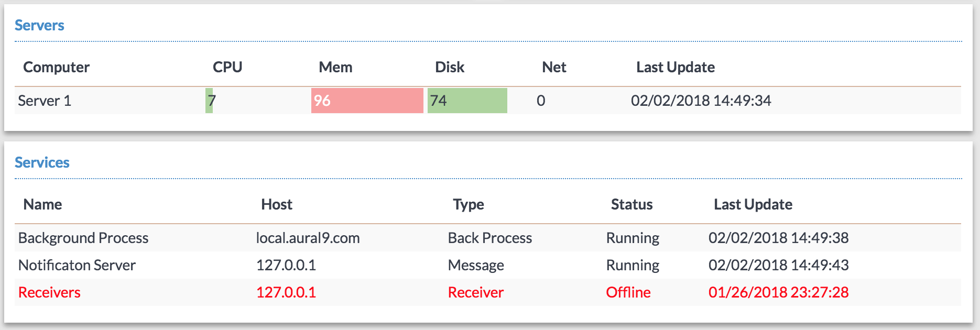Click the Net column header
The image size is (980, 330).
(554, 67)
